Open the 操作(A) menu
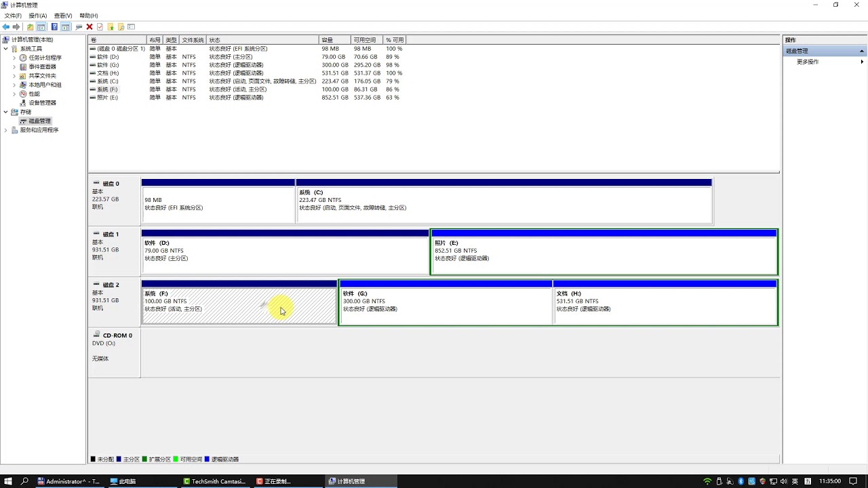 click(x=38, y=16)
